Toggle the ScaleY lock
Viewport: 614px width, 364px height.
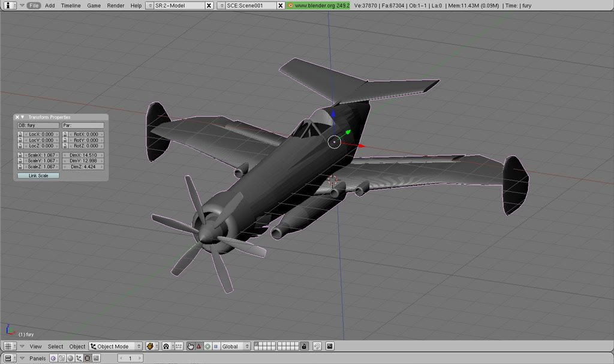point(20,161)
